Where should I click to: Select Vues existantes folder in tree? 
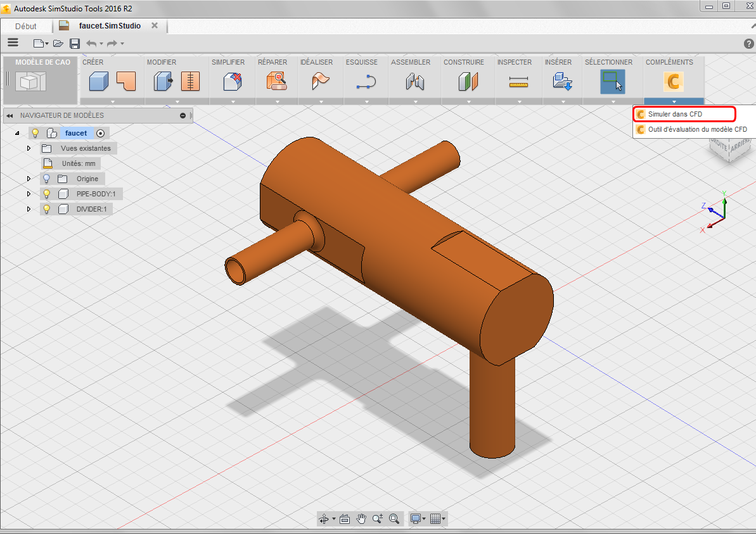click(x=86, y=148)
